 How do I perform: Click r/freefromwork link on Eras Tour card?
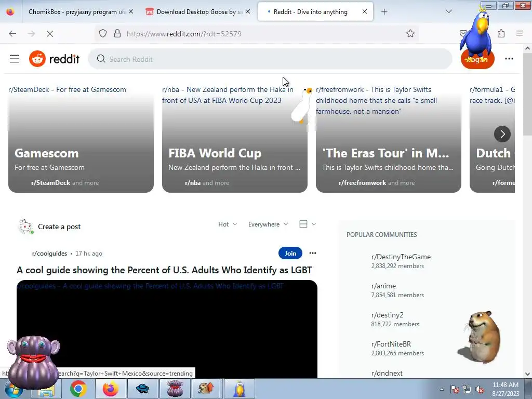click(x=362, y=183)
